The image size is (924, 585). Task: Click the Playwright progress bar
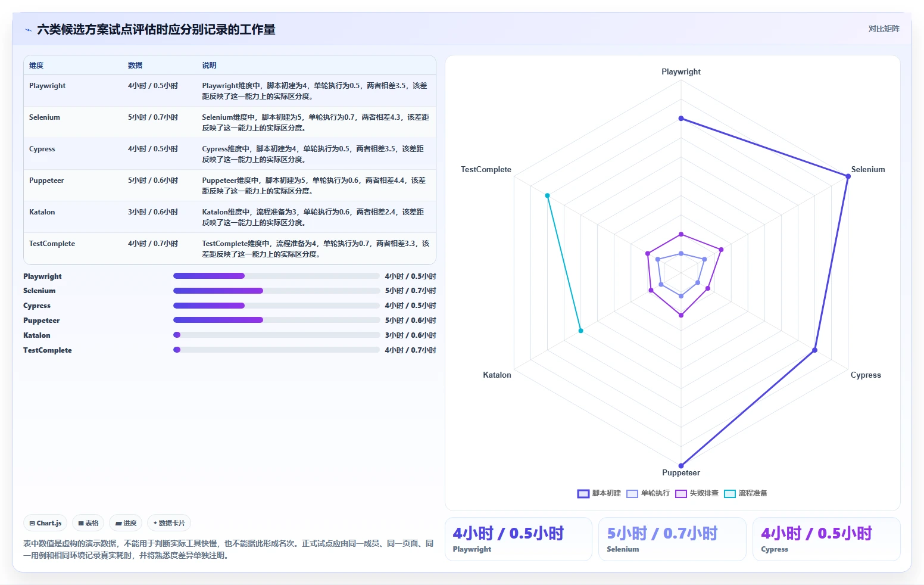[x=276, y=276]
